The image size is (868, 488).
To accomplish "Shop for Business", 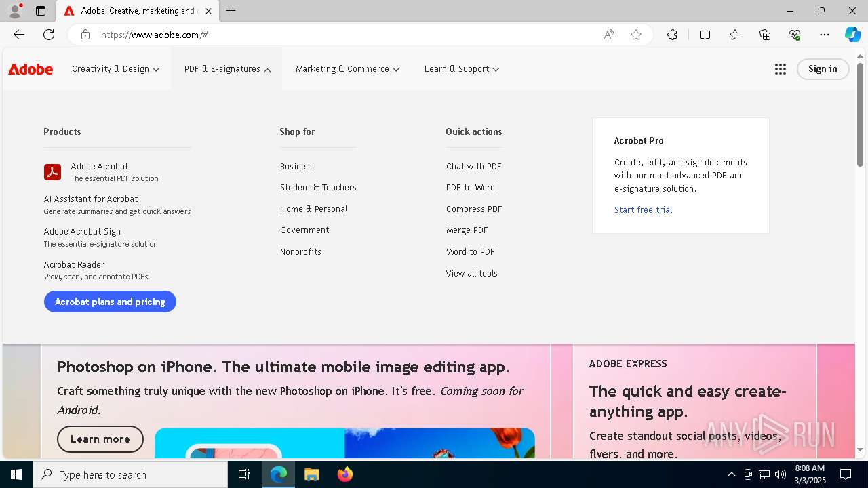I will [x=297, y=166].
